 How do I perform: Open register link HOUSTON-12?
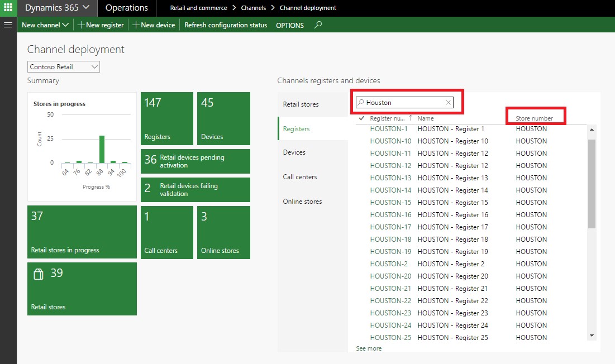tap(390, 166)
